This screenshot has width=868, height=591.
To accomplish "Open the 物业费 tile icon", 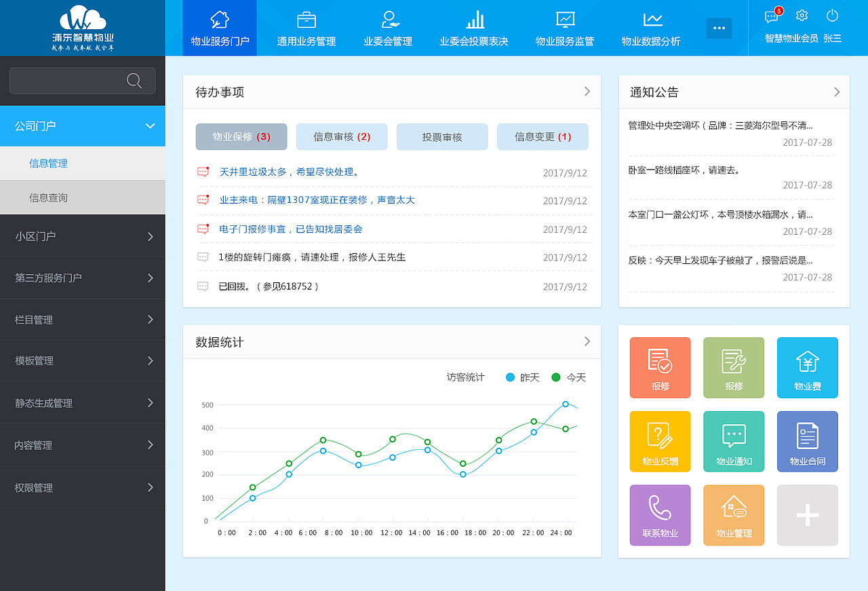I will [x=807, y=367].
